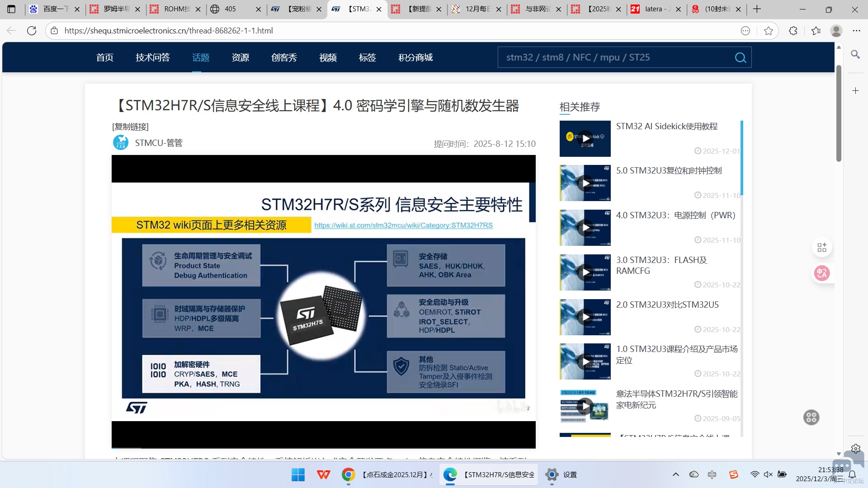Click the related list blue scrollbar

click(x=741, y=158)
